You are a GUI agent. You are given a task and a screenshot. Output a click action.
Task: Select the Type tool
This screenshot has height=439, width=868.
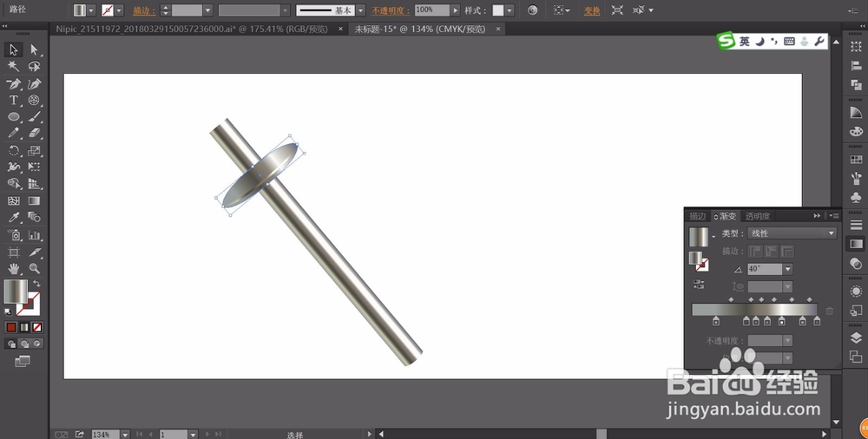[x=13, y=100]
